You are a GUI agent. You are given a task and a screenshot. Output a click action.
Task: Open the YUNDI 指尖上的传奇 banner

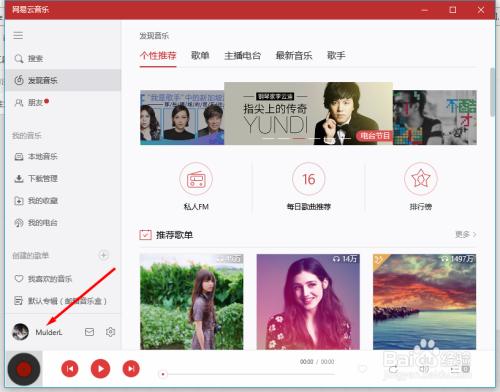[x=308, y=113]
